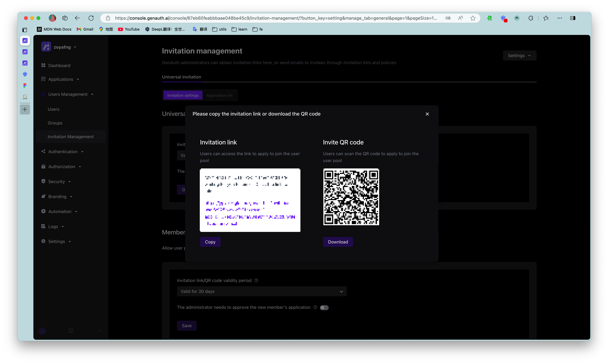609x364 pixels.
Task: Open the browser extensions puzzle icon
Action: [x=531, y=18]
